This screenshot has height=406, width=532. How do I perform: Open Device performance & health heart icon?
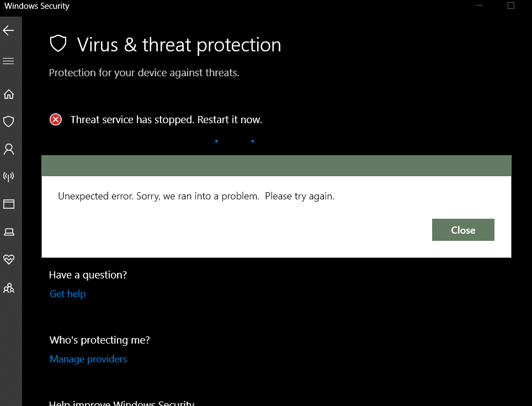click(x=9, y=260)
